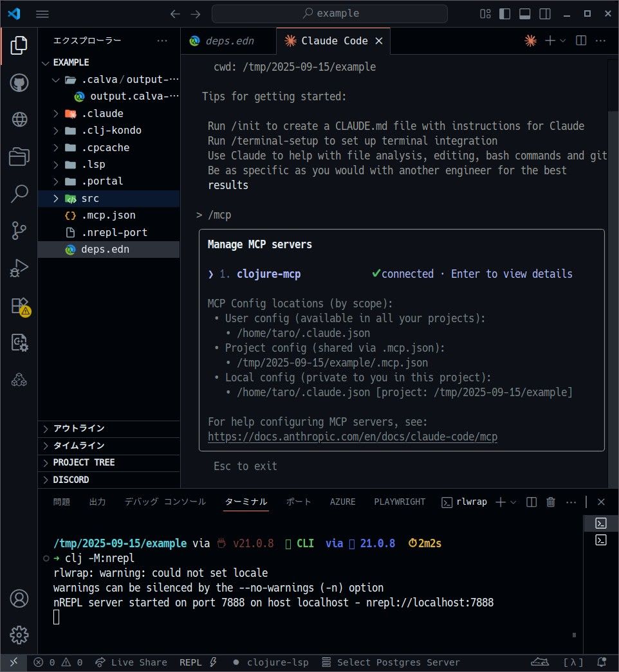Viewport: 619px width, 672px height.
Task: Expand the .clj-kondo folder
Action: [x=56, y=131]
